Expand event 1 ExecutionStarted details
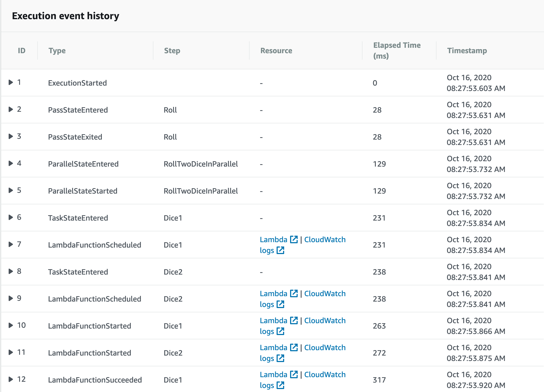This screenshot has width=544, height=392. coord(11,82)
